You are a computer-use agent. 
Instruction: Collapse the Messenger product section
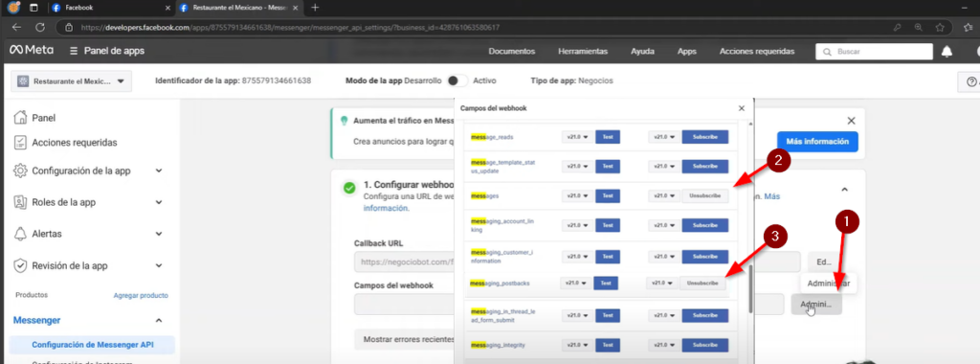pyautogui.click(x=159, y=320)
